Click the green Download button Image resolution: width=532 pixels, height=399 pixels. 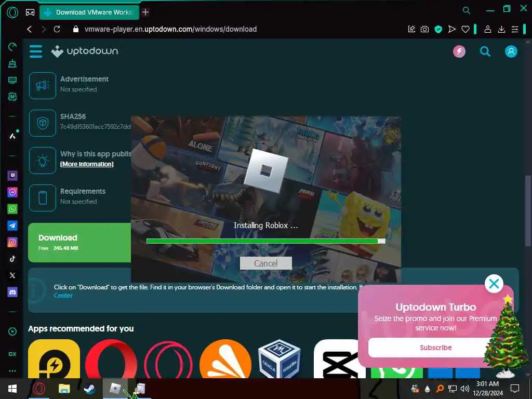(79, 243)
